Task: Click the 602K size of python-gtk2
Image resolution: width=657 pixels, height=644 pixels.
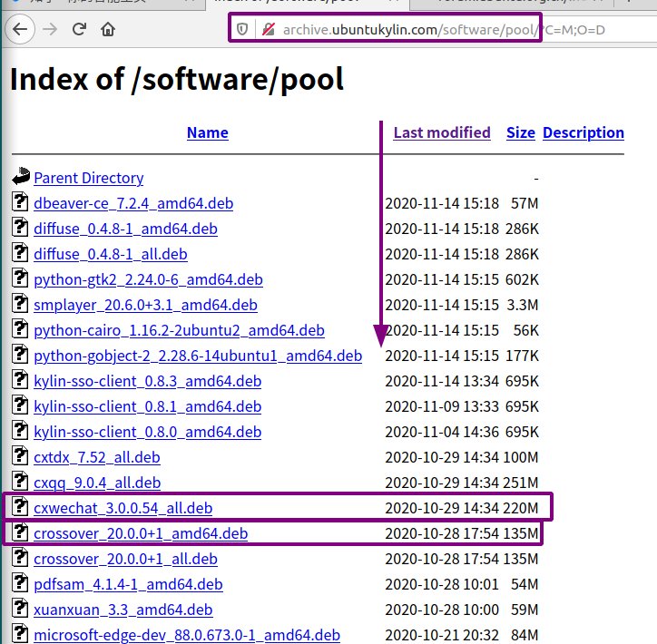Action: 522,279
